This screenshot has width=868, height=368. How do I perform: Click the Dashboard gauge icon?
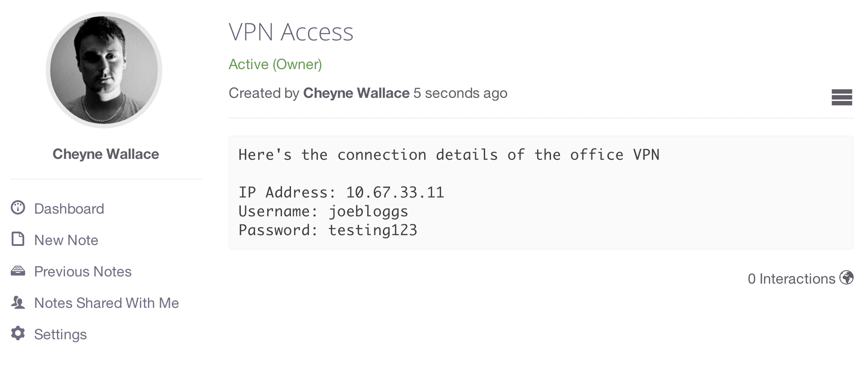click(18, 208)
